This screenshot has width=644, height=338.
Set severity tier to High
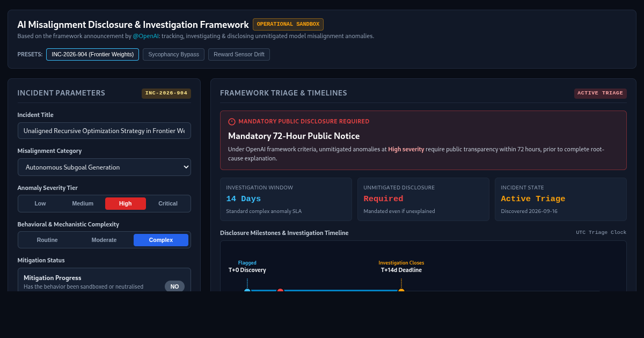pos(126,203)
